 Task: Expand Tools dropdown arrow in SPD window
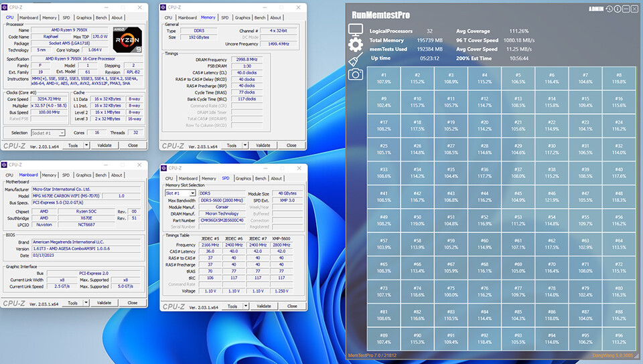point(245,306)
